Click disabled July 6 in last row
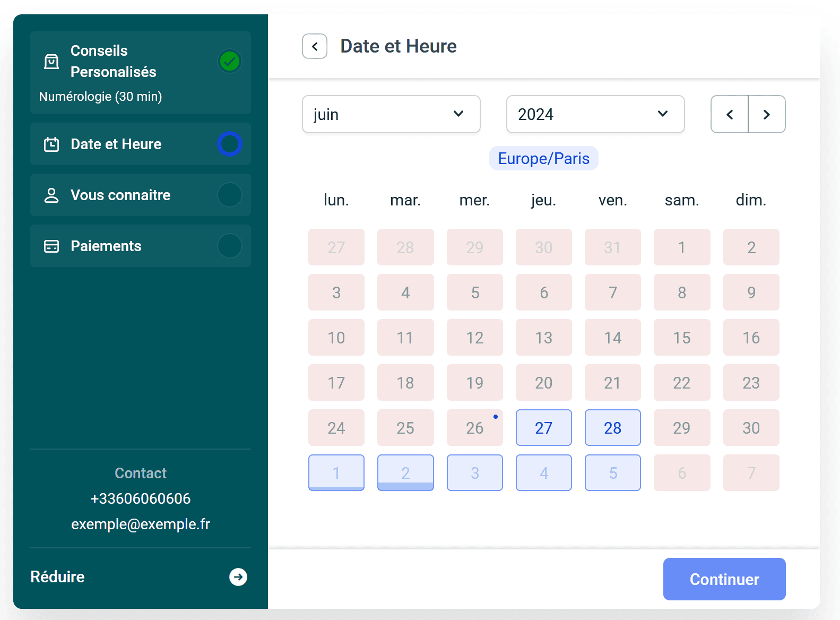The height and width of the screenshot is (620, 840). tap(682, 472)
